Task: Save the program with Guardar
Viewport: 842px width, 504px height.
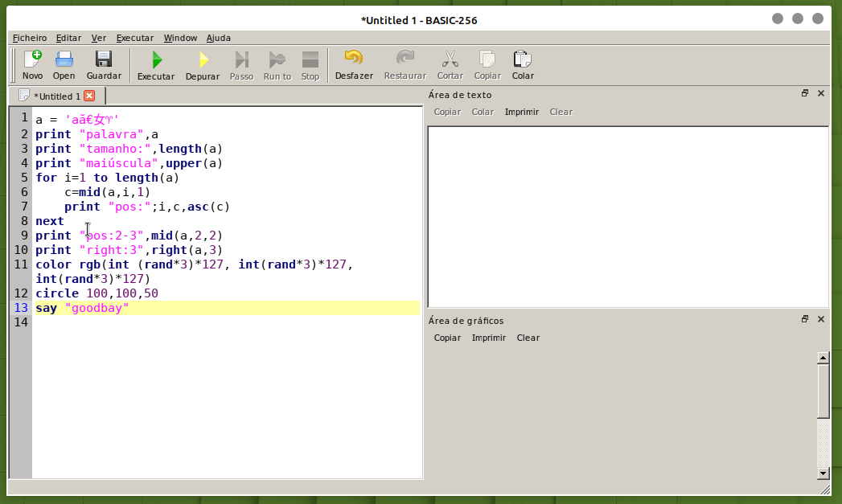Action: [x=104, y=65]
